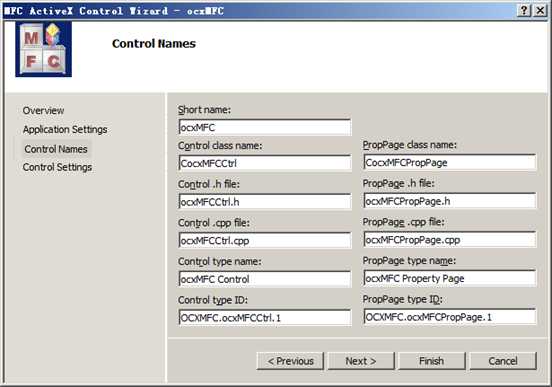Focus the PropPage .h file field
Viewport: 552px width, 387px height.
coord(450,201)
